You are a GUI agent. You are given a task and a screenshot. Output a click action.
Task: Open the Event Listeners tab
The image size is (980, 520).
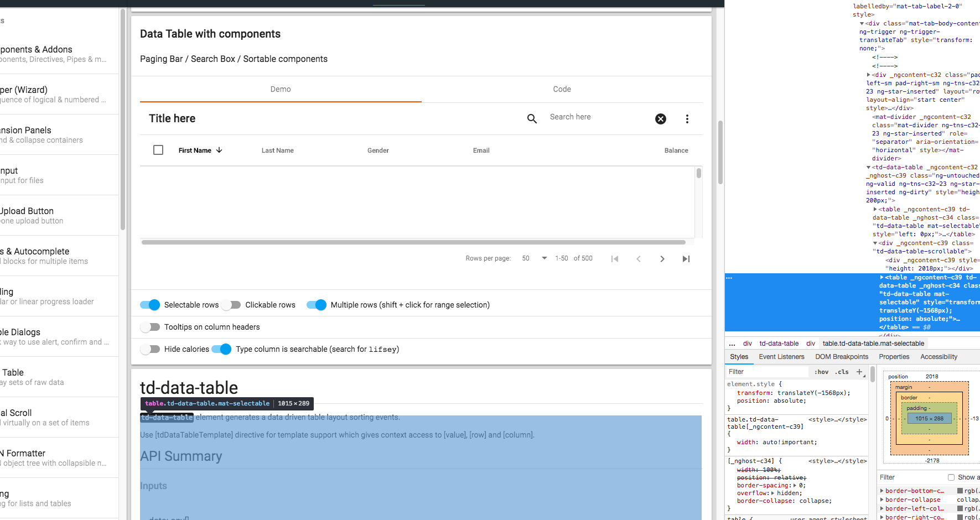pyautogui.click(x=781, y=357)
